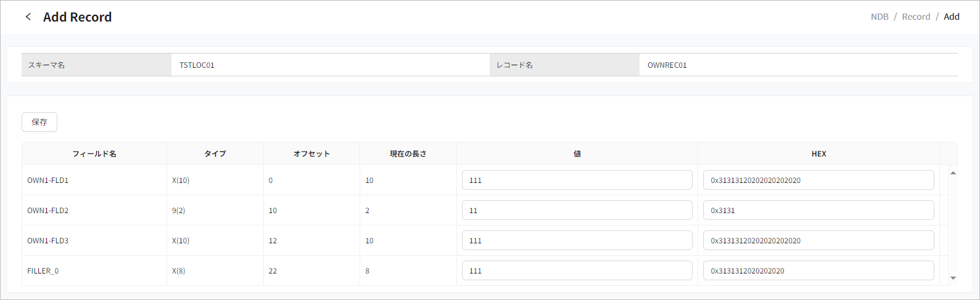Image resolution: width=980 pixels, height=300 pixels.
Task: Edit the value field for OWN1-FLD3
Action: pyautogui.click(x=577, y=241)
